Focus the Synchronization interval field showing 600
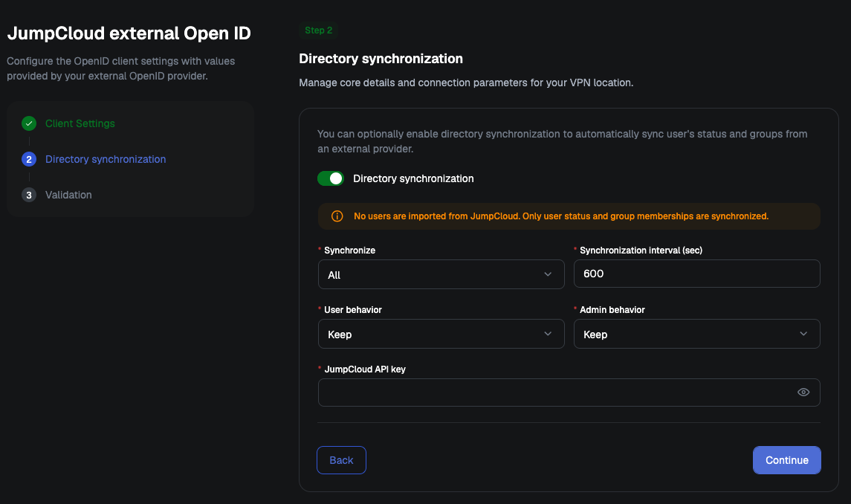The height and width of the screenshot is (504, 851). 696,274
